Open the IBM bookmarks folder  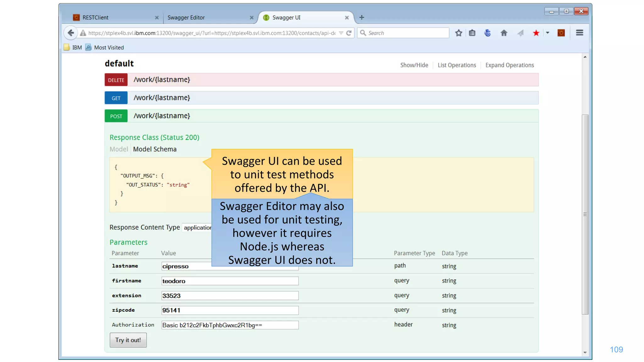click(x=73, y=47)
